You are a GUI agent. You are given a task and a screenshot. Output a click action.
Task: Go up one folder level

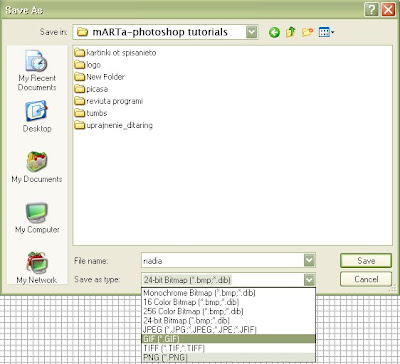pyautogui.click(x=291, y=32)
